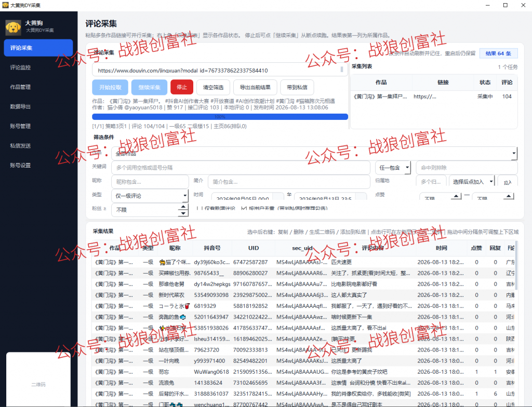Click the end time field 2026年08月13日
532x407 pixels.
tap(330, 196)
